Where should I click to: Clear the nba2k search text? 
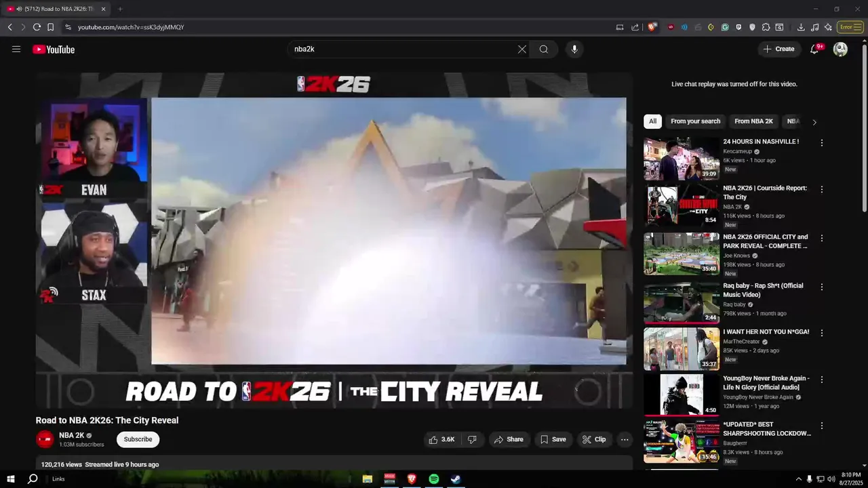(521, 49)
